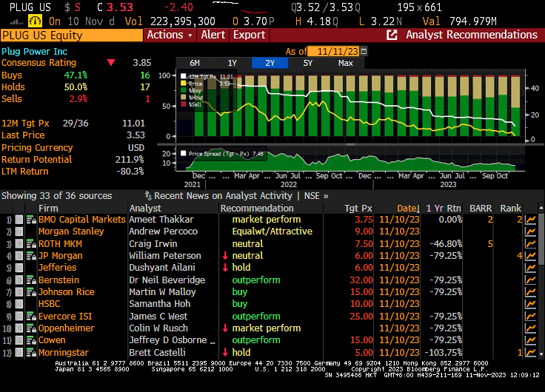Click the locked model icon beside Johnson Rice
The height and width of the screenshot is (392, 545).
click(x=31, y=292)
